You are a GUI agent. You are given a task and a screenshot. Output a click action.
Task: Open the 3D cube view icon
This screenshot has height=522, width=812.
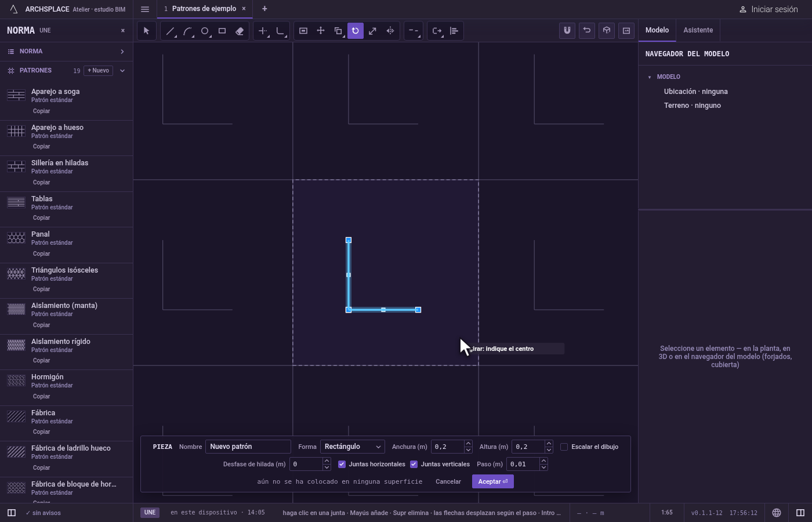[x=607, y=31]
